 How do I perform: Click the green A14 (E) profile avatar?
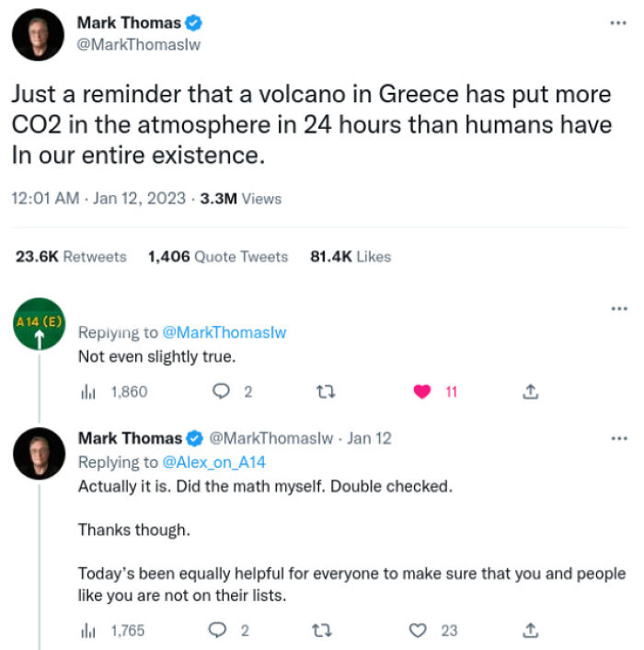point(39,325)
